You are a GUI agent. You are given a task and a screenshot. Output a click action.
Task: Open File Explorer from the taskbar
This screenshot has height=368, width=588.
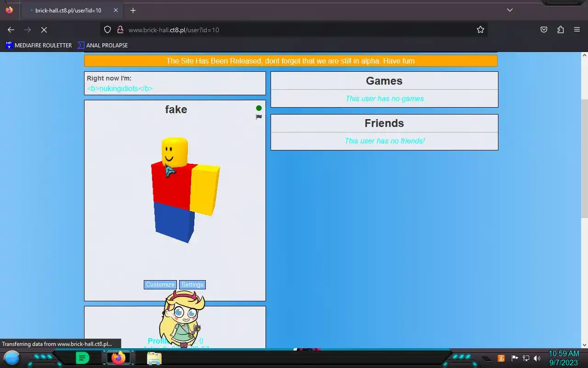click(x=154, y=358)
